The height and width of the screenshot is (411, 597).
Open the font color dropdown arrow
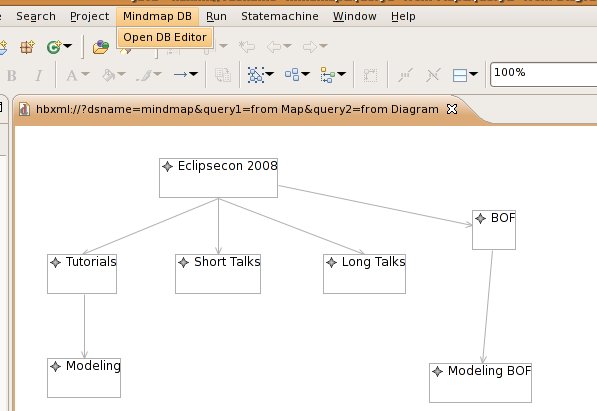point(85,74)
